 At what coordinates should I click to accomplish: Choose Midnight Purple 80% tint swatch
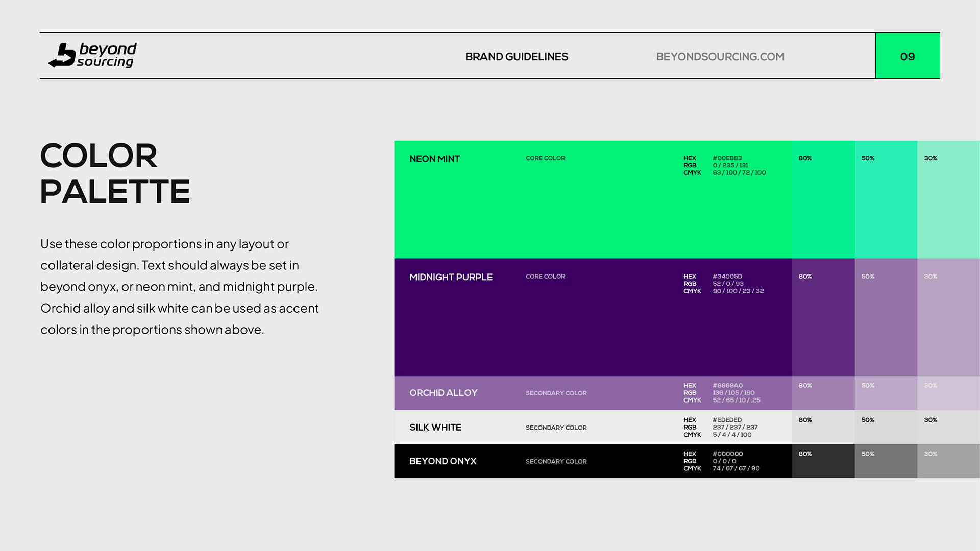[823, 321]
